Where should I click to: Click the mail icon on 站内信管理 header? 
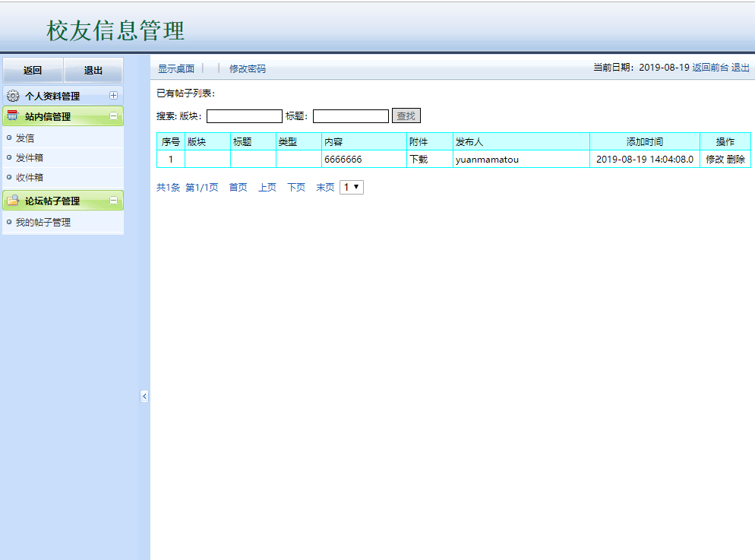point(11,115)
